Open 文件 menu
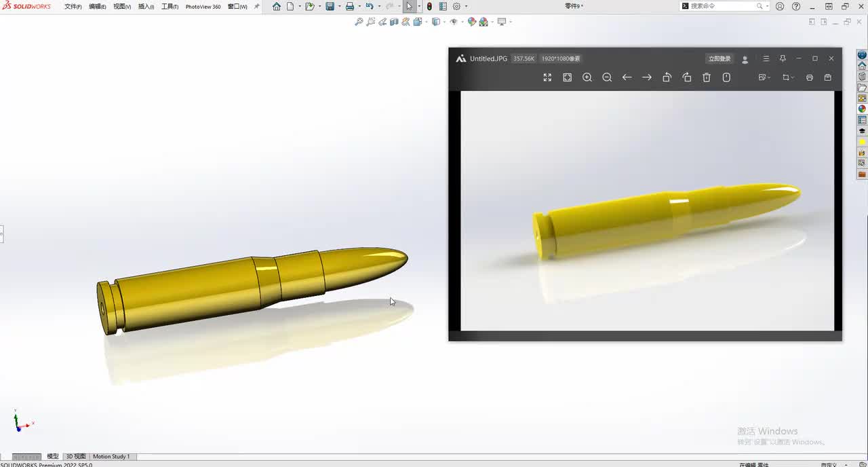Viewport: 868px width, 467px height. tap(73, 7)
